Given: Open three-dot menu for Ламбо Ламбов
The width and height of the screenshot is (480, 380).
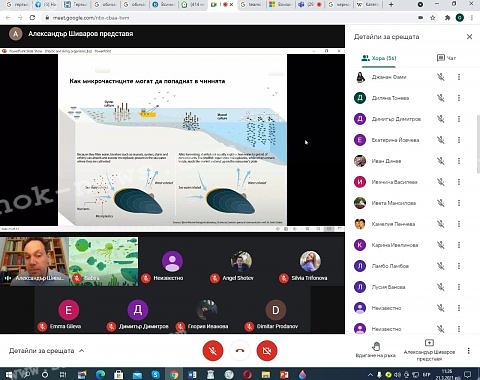Looking at the screenshot, I should [x=459, y=266].
